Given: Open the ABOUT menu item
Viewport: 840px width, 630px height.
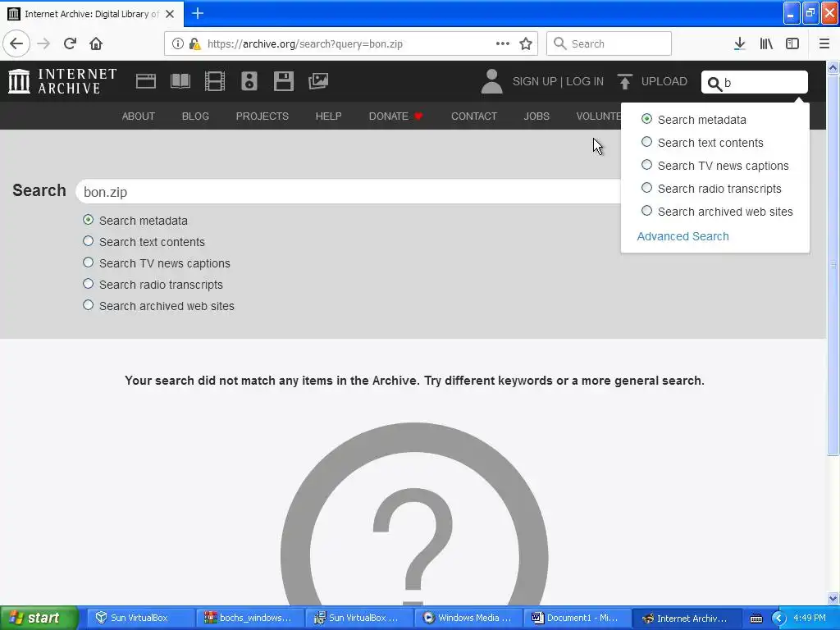Looking at the screenshot, I should click(x=138, y=116).
